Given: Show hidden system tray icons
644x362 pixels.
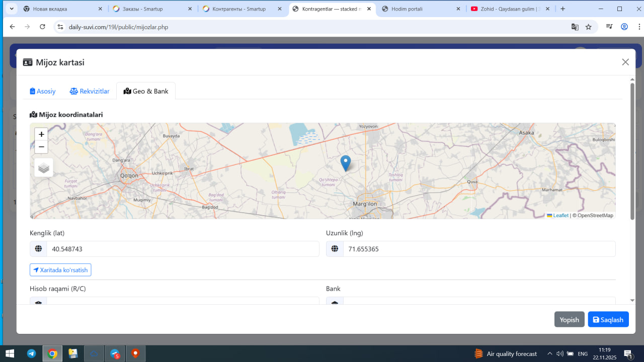Looking at the screenshot, I should click(x=549, y=353).
